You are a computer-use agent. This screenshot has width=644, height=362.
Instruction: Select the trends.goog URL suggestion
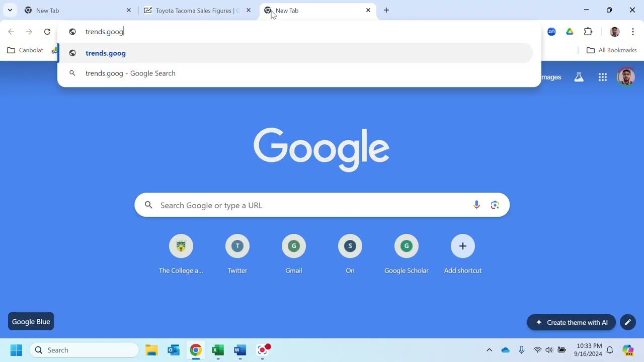(x=296, y=53)
